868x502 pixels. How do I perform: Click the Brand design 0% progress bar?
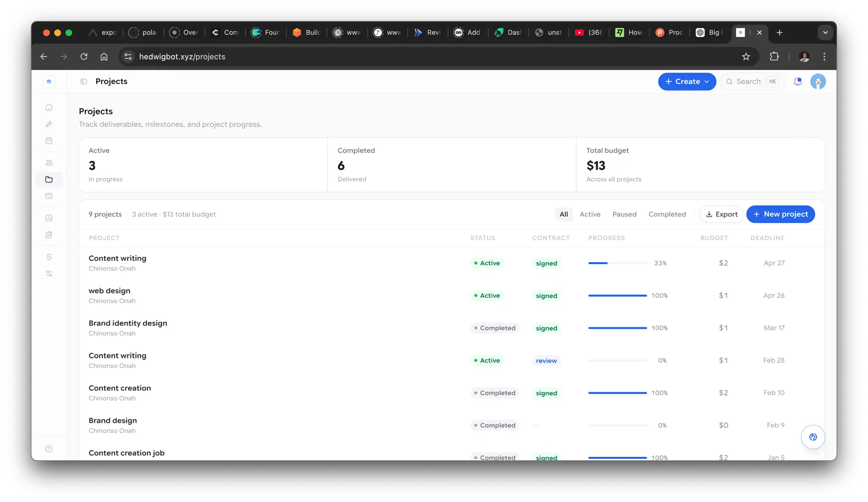click(x=617, y=425)
